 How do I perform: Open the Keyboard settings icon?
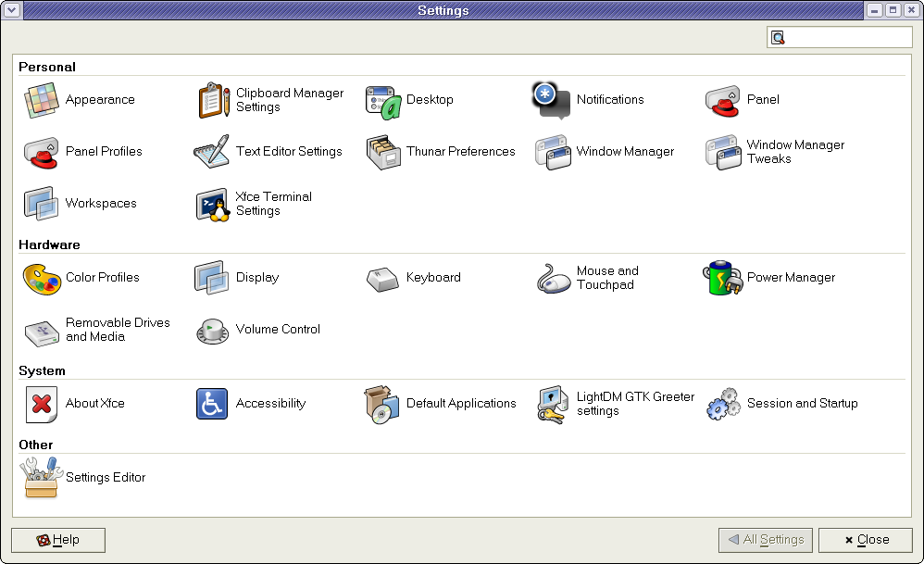(381, 278)
